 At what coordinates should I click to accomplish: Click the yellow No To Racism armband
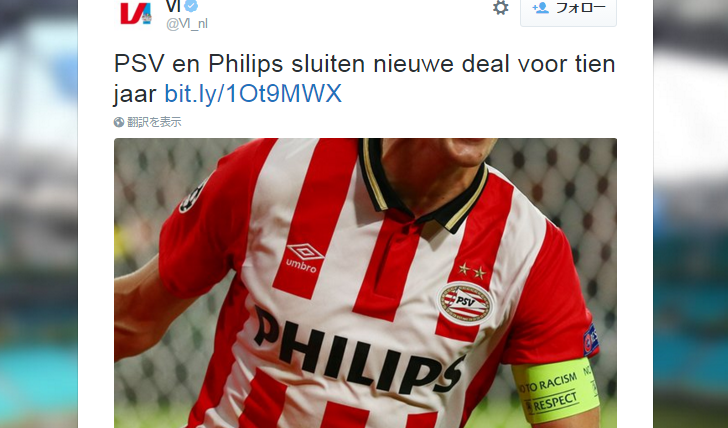556,390
